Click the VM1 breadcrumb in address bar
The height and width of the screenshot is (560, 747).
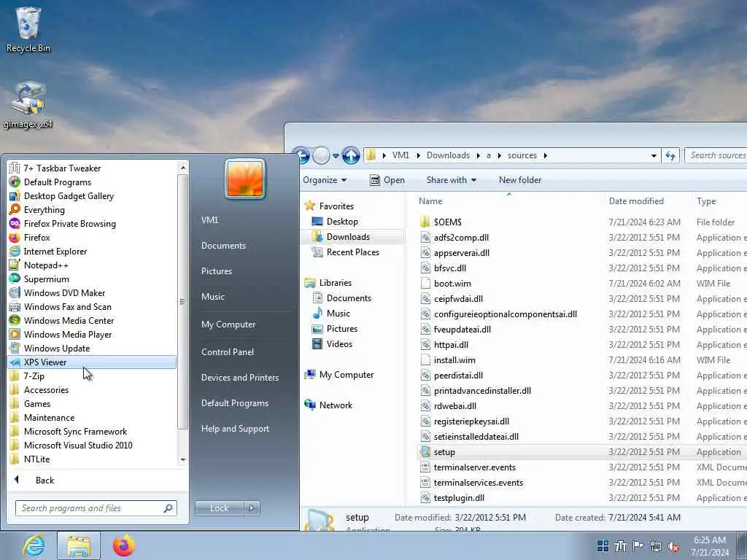(400, 155)
